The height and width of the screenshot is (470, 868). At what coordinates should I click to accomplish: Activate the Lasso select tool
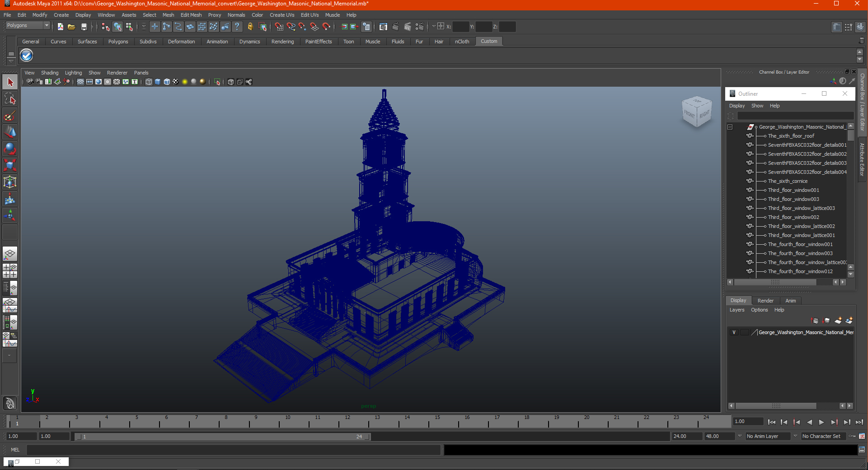click(x=10, y=99)
